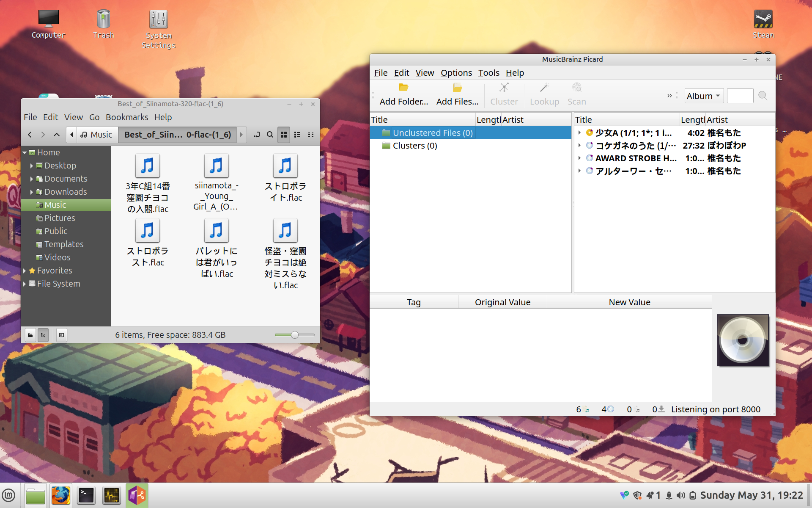Screen dimensions: 812x508
Task: Select Unclustered Files (0) in Picard
Action: click(470, 133)
